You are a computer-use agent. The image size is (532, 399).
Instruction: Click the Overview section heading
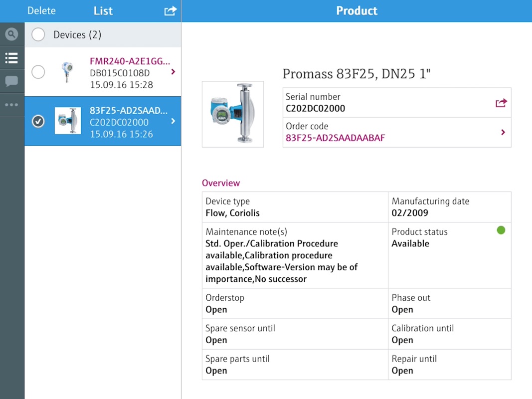point(221,183)
